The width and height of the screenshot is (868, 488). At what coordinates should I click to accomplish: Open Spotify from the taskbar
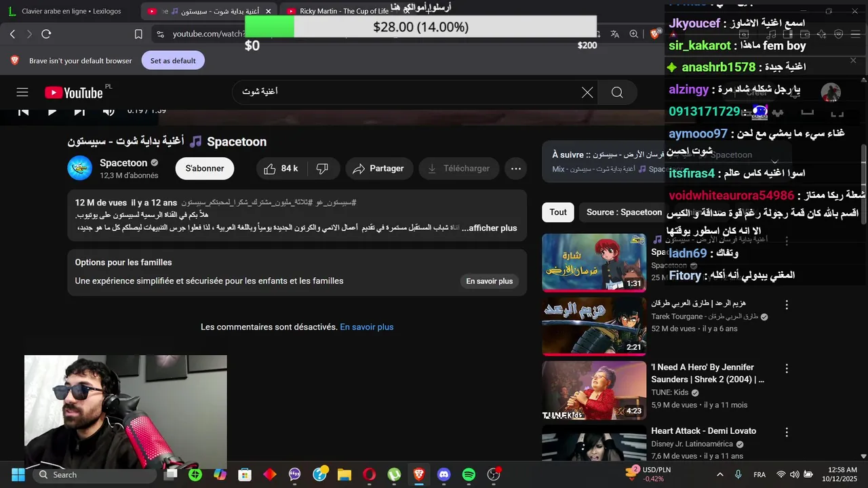coord(469,474)
